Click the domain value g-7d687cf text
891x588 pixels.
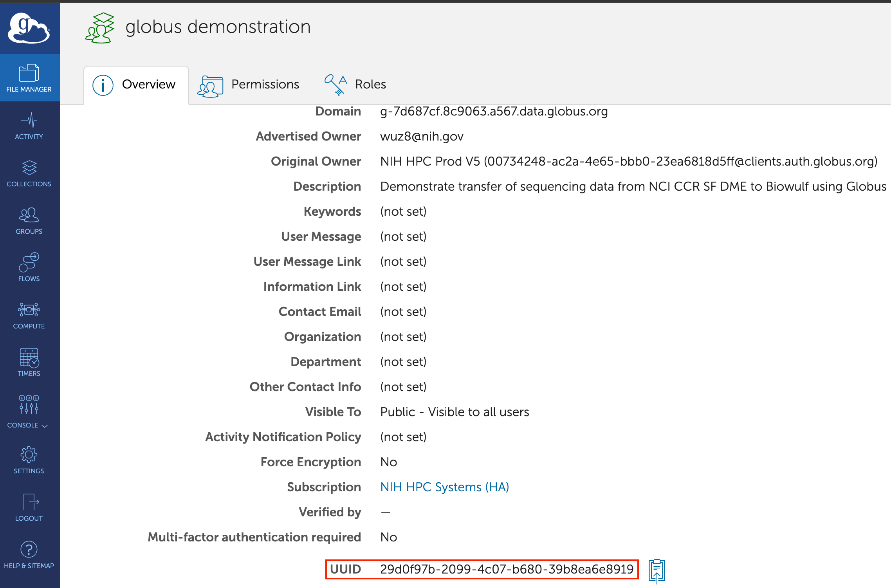pos(494,112)
